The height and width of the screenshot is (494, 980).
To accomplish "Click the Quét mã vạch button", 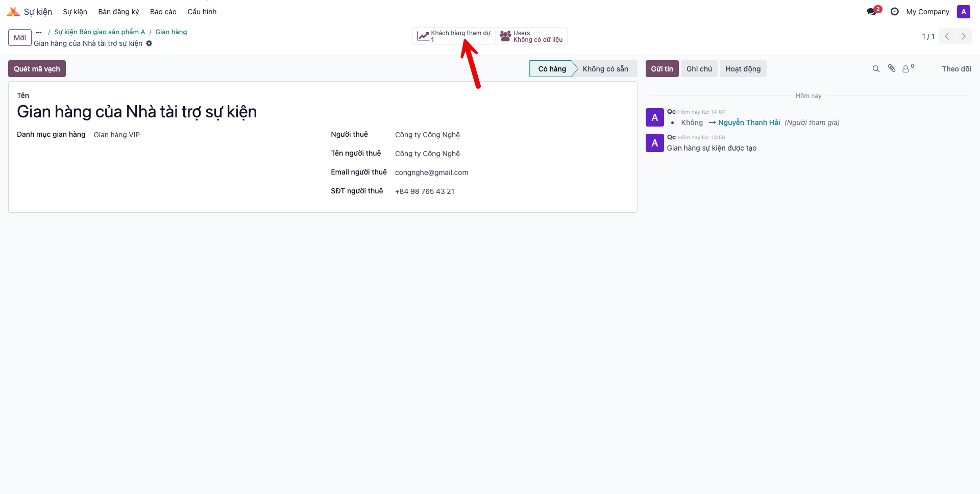I will pos(37,69).
